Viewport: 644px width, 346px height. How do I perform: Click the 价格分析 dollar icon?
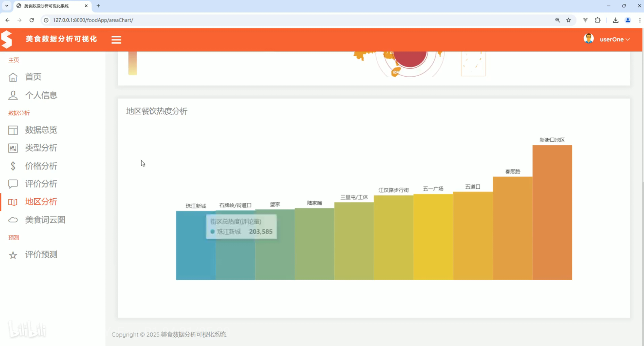[x=13, y=166]
